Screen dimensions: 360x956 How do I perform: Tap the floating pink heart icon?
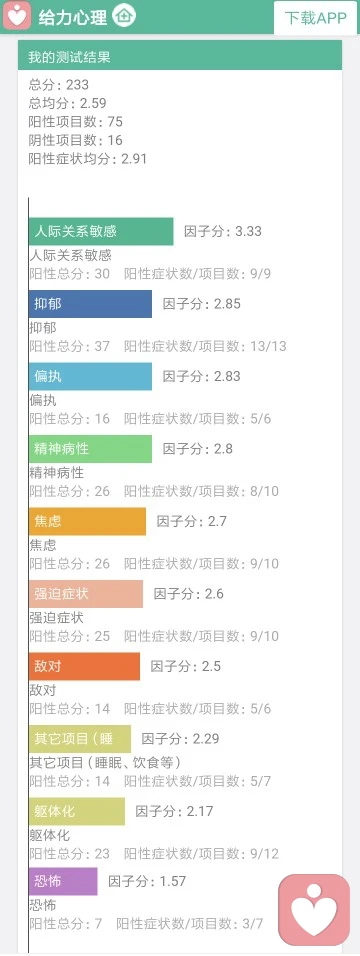point(314,910)
